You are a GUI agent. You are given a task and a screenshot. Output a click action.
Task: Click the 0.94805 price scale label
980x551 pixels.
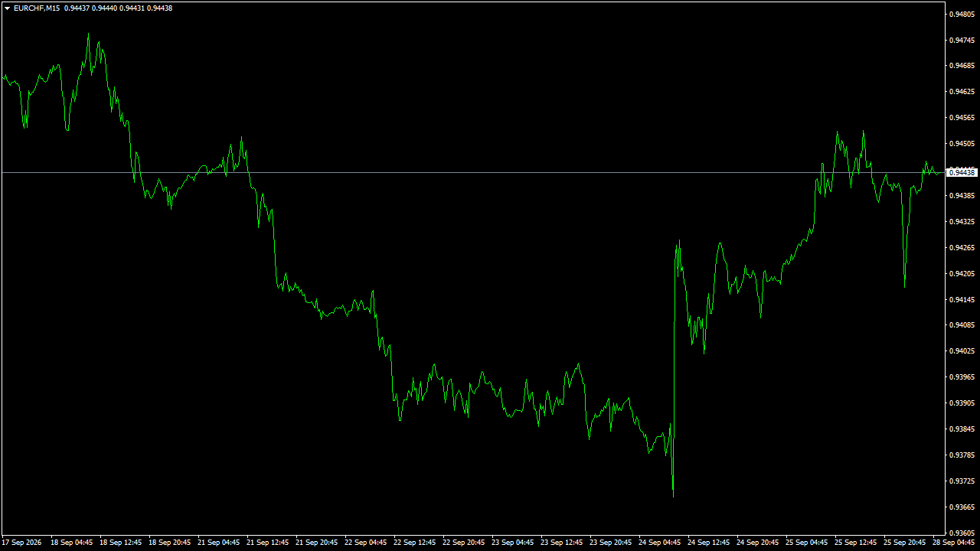962,14
